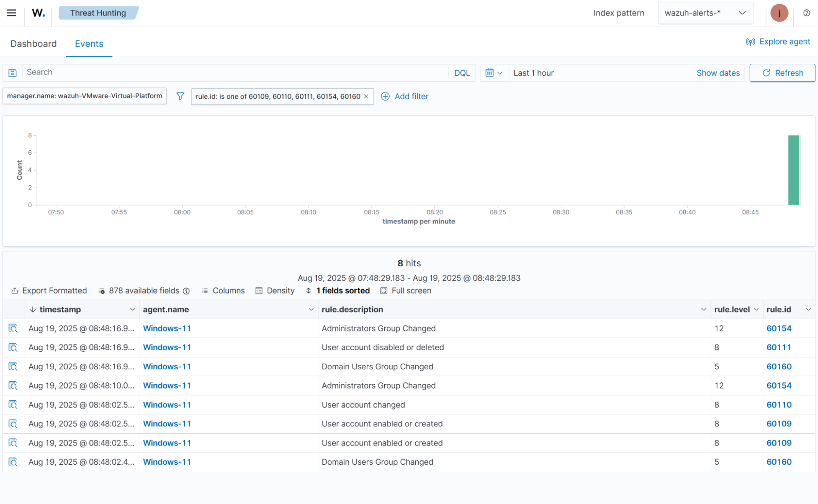Inspect the 60154 event at 08:48:16.9
Screen dimensions: 818x504
[x=13, y=328]
